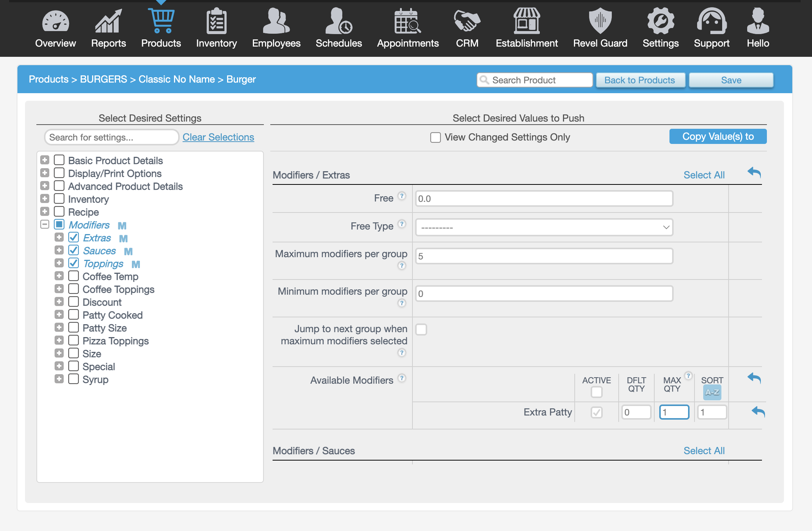Click the Clear Selections link
The image size is (812, 531).
point(218,137)
